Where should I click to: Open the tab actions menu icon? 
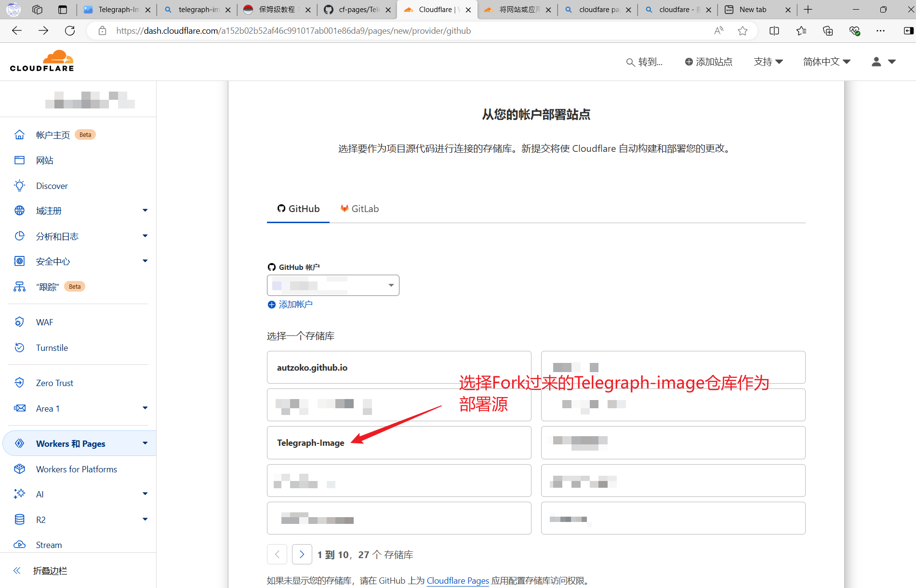point(63,10)
